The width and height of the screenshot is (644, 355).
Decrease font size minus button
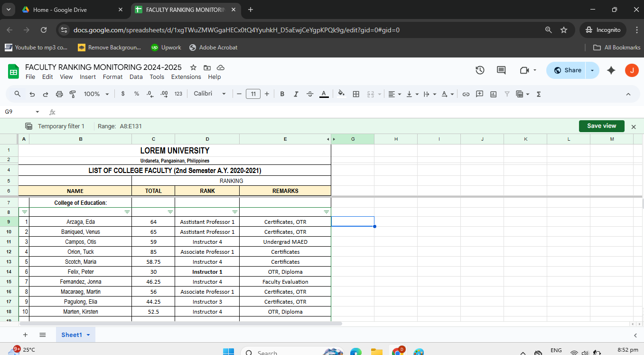(239, 94)
